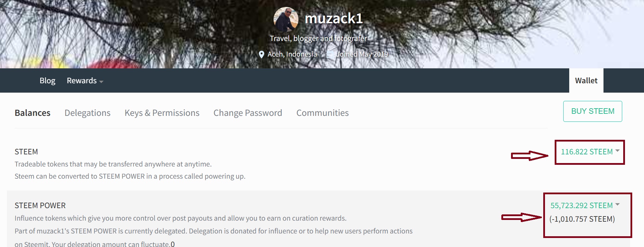Viewport: 644px width, 247px height.
Task: Select the Wallet tab
Action: pos(586,80)
